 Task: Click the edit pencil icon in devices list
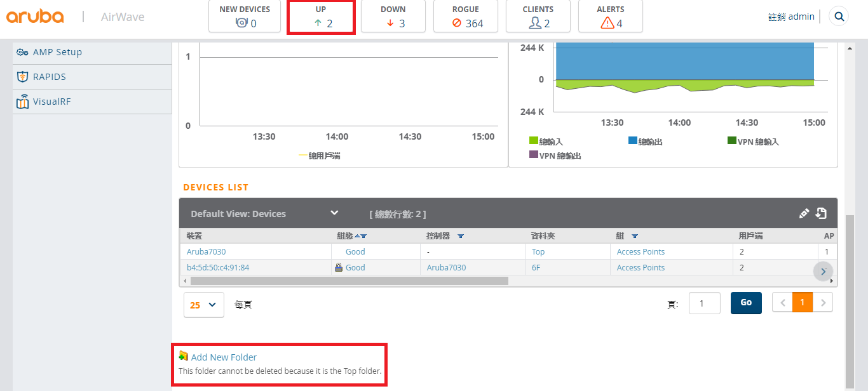pyautogui.click(x=804, y=214)
